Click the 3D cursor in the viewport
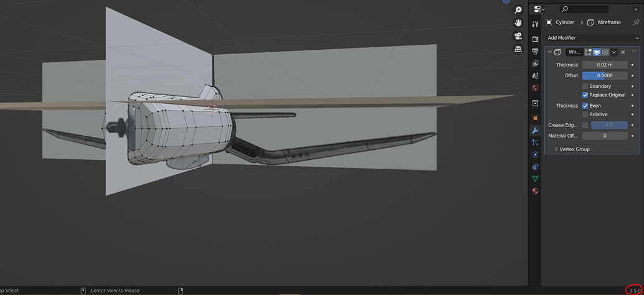This screenshot has width=644, height=295. click(212, 109)
